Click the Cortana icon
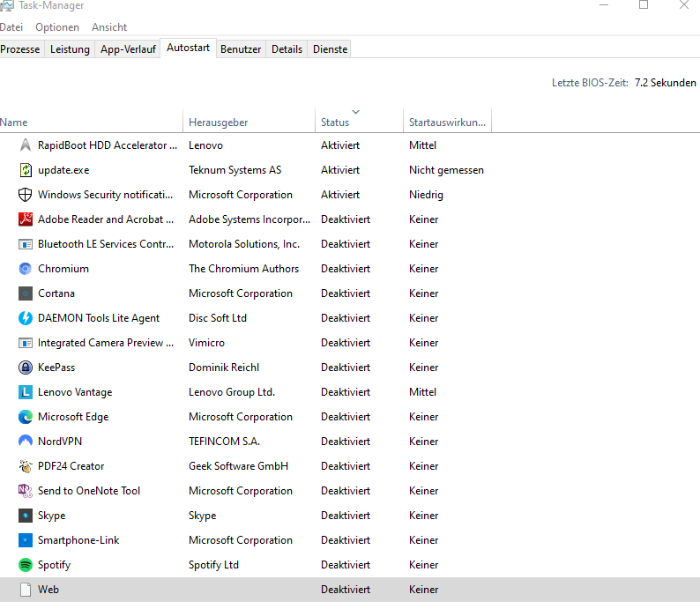 (x=26, y=293)
